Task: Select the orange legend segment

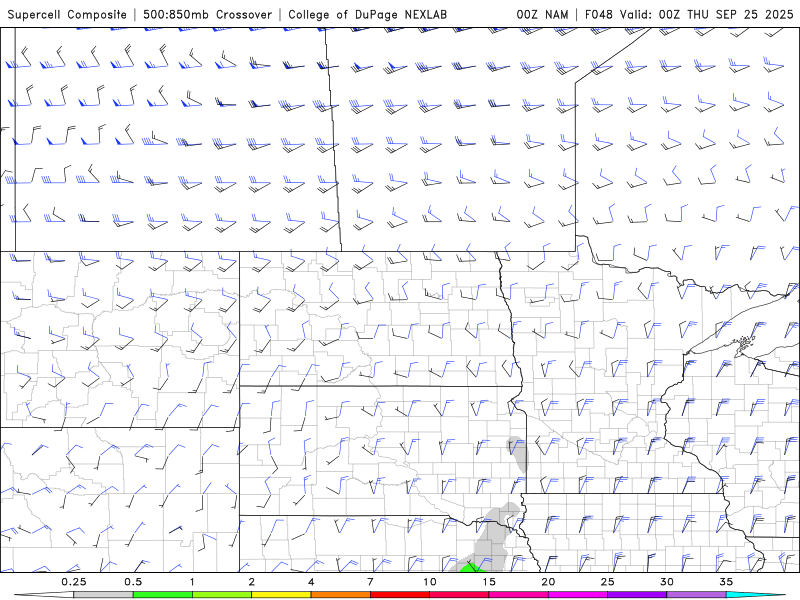Action: (340, 595)
